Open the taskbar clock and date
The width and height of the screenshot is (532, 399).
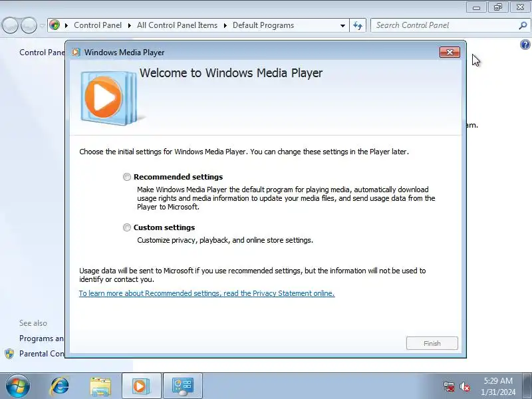(x=498, y=386)
